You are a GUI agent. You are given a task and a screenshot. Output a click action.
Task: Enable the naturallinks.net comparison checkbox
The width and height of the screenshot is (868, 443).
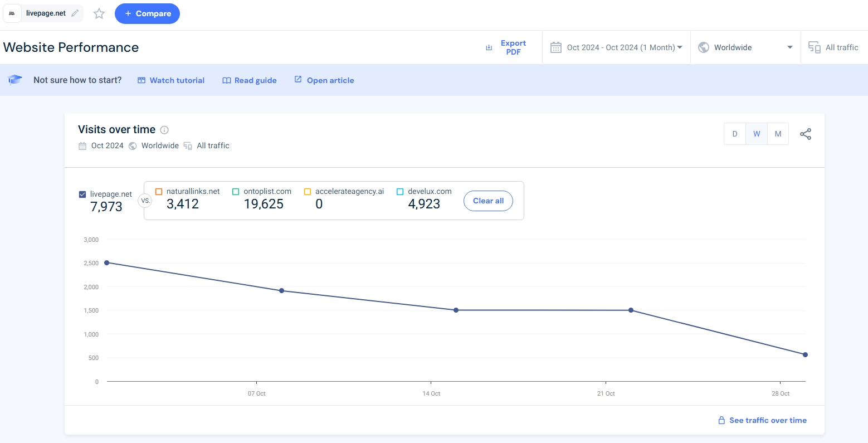[x=159, y=192]
